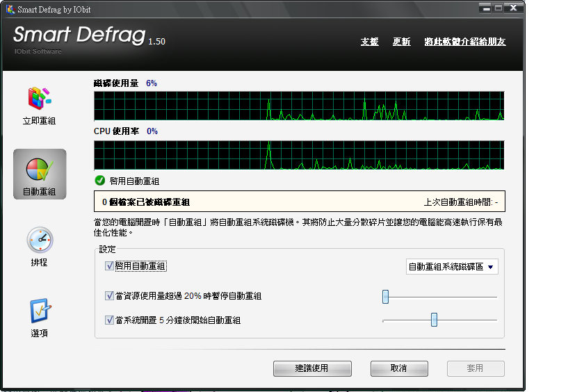The image size is (584, 392).
Task: Click the 磁碟使用量 6% value
Action: [152, 83]
